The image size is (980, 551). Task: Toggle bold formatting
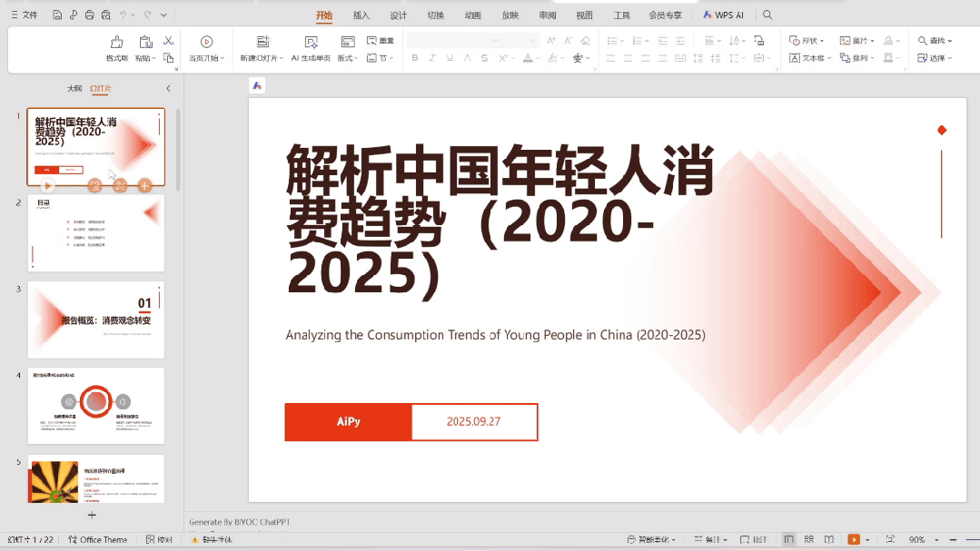click(414, 56)
